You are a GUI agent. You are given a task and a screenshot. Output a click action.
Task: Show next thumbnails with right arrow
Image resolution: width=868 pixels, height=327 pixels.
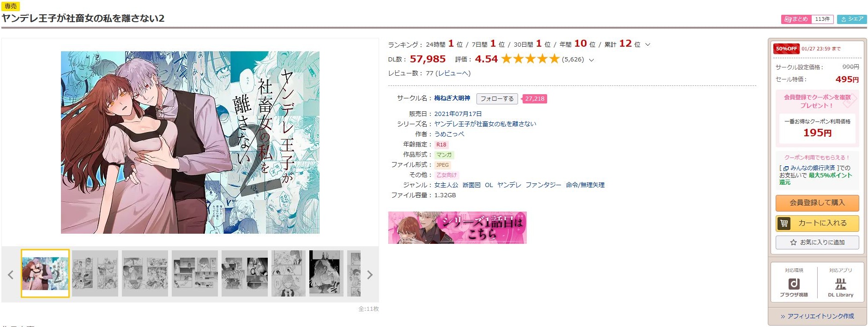(369, 275)
